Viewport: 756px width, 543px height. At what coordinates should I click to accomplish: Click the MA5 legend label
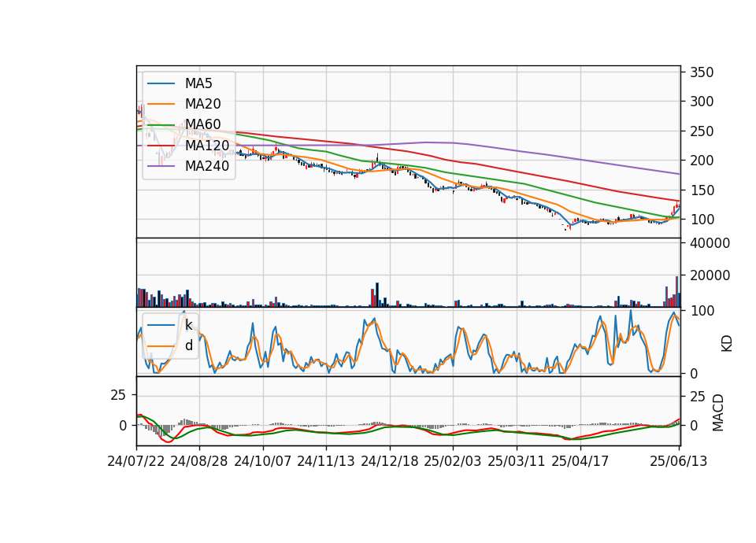tap(198, 83)
